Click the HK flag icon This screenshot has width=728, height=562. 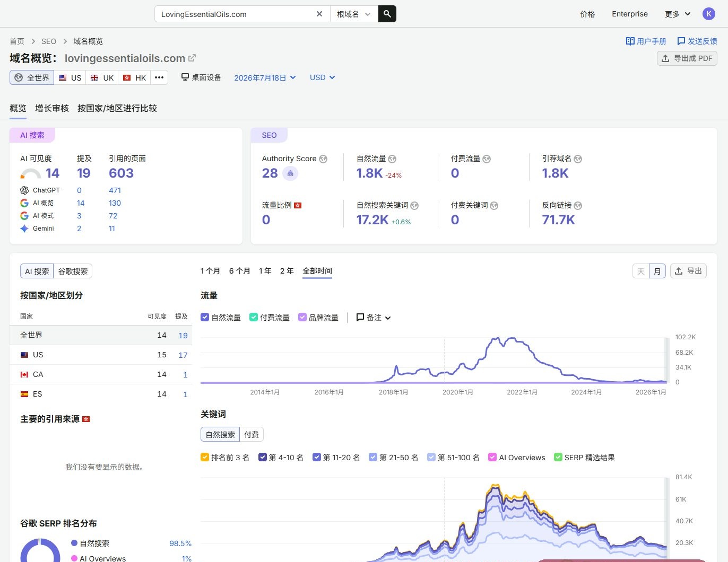coord(127,77)
